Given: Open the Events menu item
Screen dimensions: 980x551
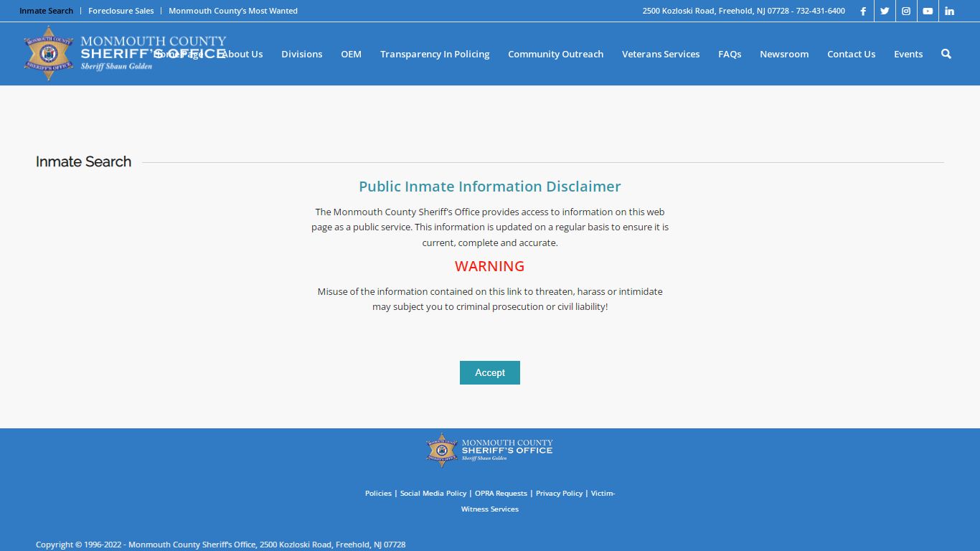Looking at the screenshot, I should tap(908, 54).
